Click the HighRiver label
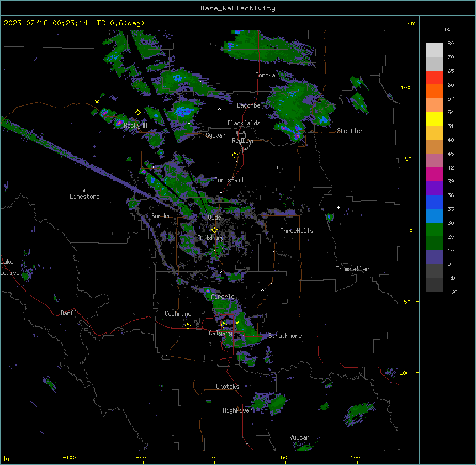The width and height of the screenshot is (476, 465). click(x=237, y=410)
